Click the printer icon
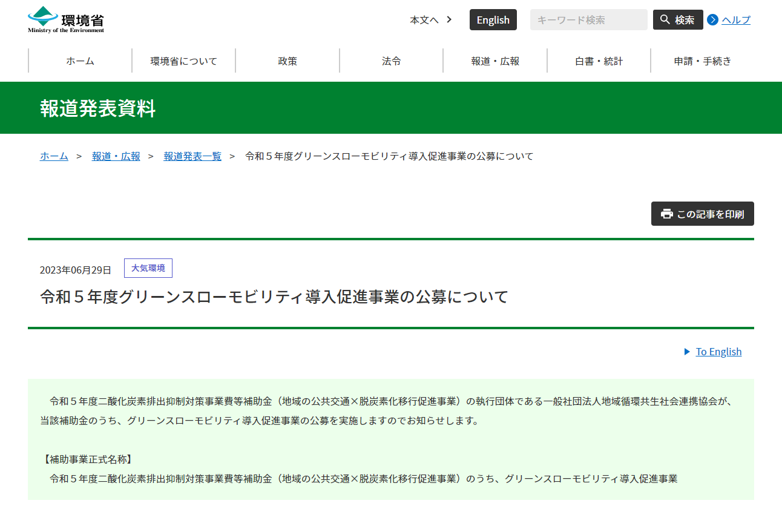 coord(667,214)
